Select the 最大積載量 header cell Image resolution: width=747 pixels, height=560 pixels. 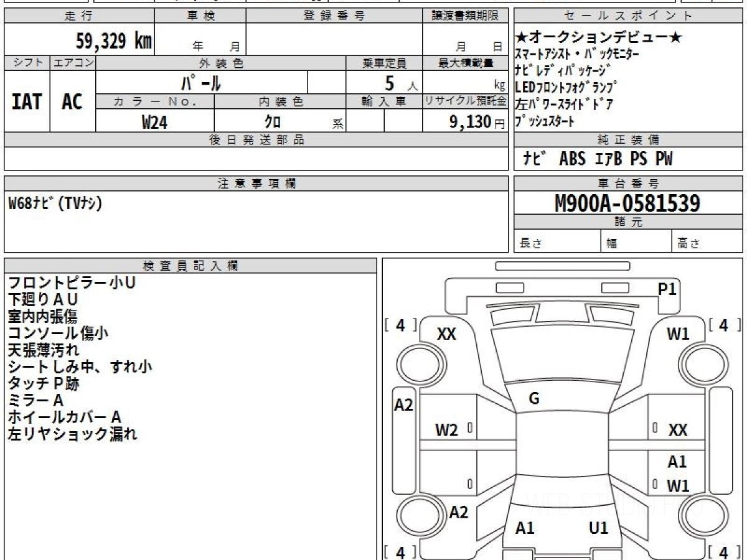(x=465, y=63)
